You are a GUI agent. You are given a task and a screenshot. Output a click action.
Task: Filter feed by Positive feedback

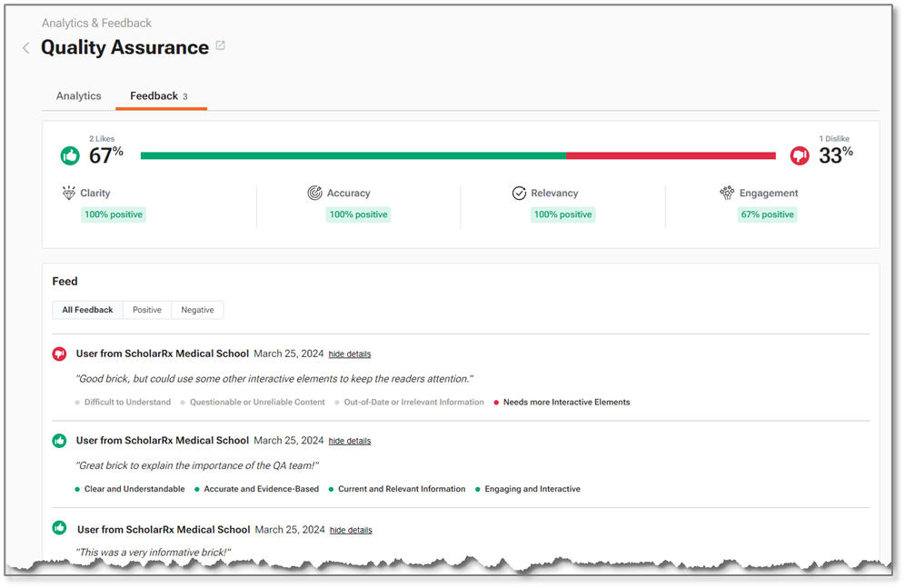[147, 310]
